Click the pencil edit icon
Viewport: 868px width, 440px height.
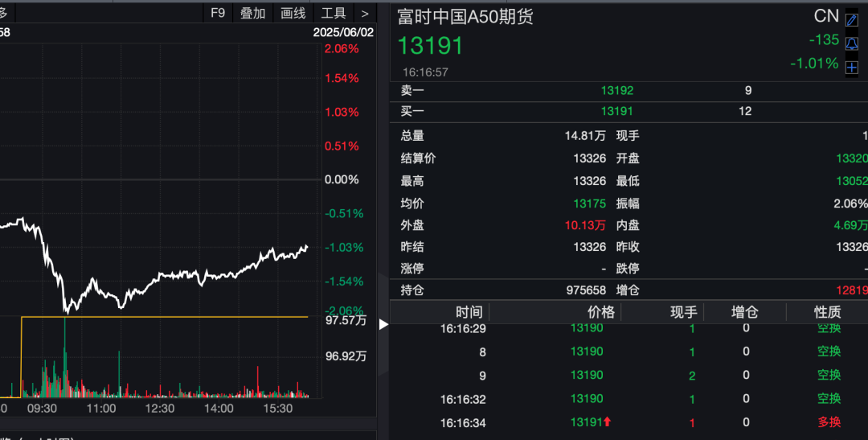click(x=852, y=20)
